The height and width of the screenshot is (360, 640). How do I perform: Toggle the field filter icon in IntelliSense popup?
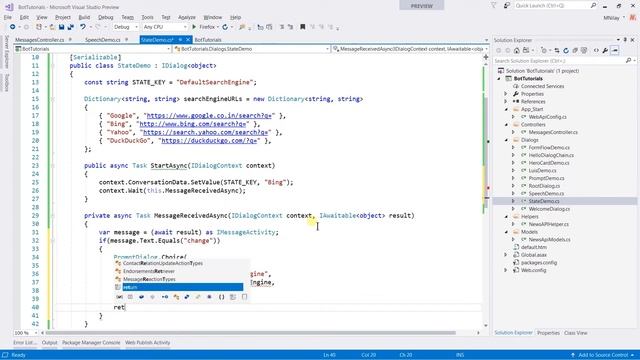pyautogui.click(x=141, y=297)
